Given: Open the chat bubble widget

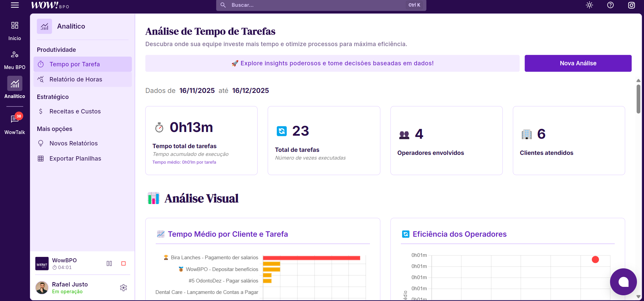Looking at the screenshot, I should point(623,282).
